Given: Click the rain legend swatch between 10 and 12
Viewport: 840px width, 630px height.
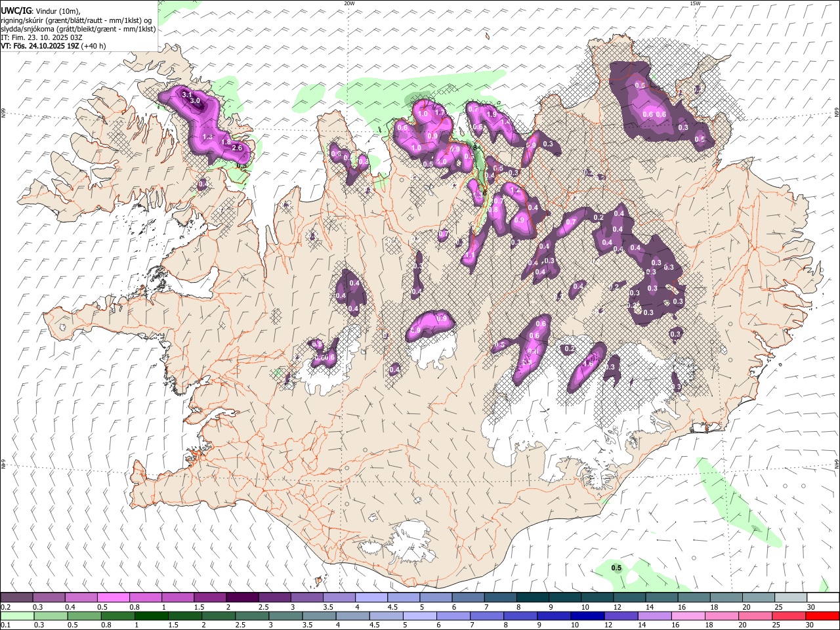Looking at the screenshot, I should click(x=587, y=616).
